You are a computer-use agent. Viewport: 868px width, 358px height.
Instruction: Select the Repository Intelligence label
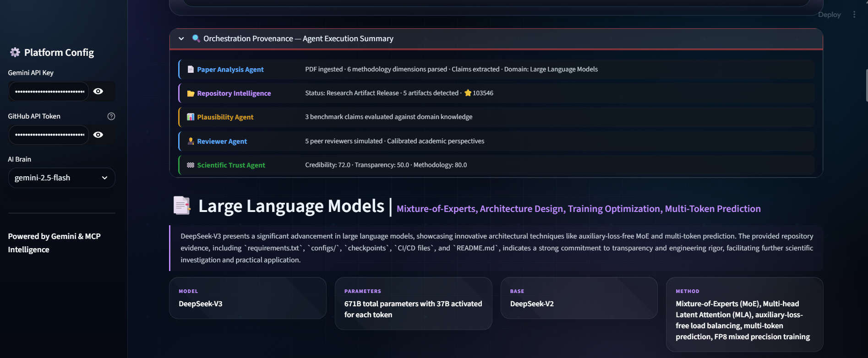tap(234, 93)
